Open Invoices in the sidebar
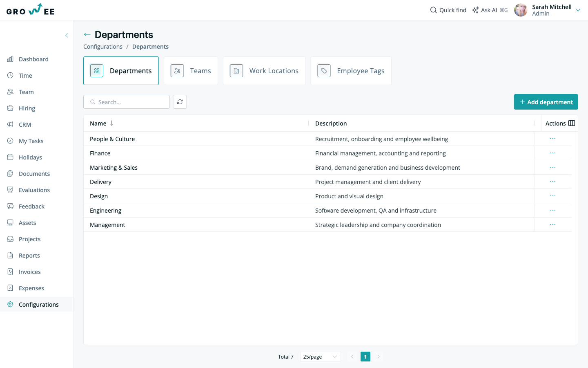The width and height of the screenshot is (588, 368). coord(29,272)
